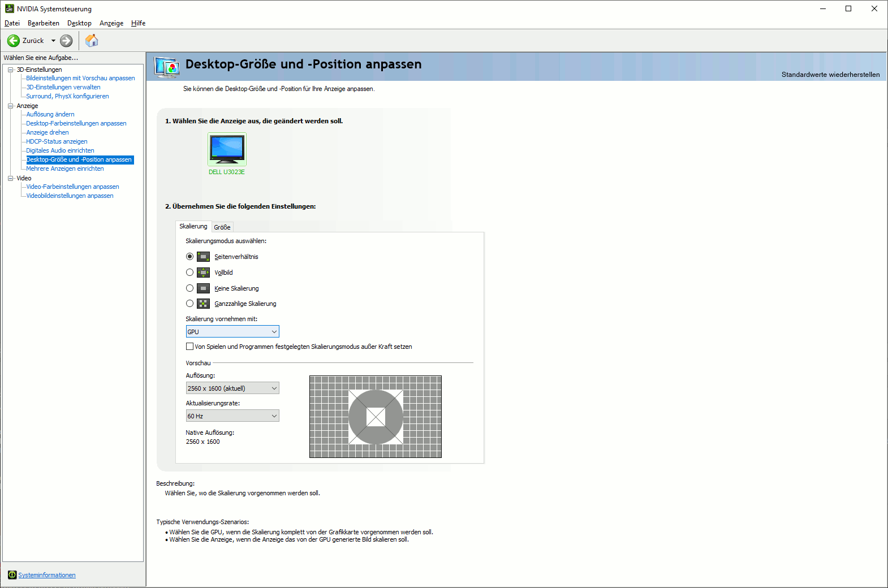Collapse the Anzeige tree node

pos(10,106)
